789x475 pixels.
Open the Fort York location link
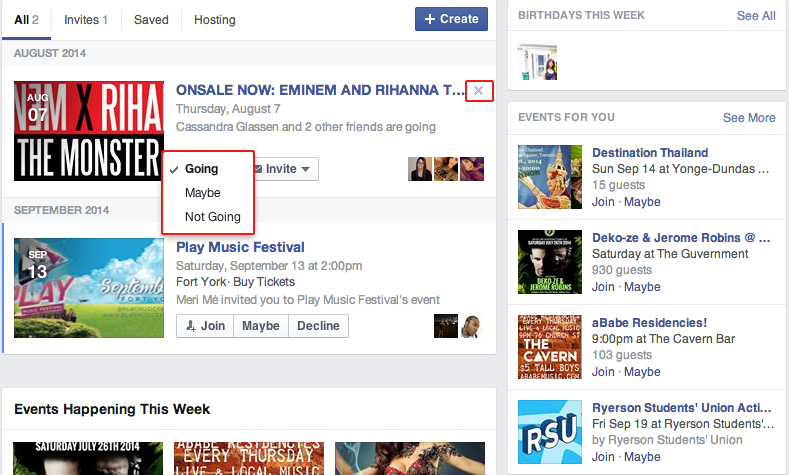[201, 282]
